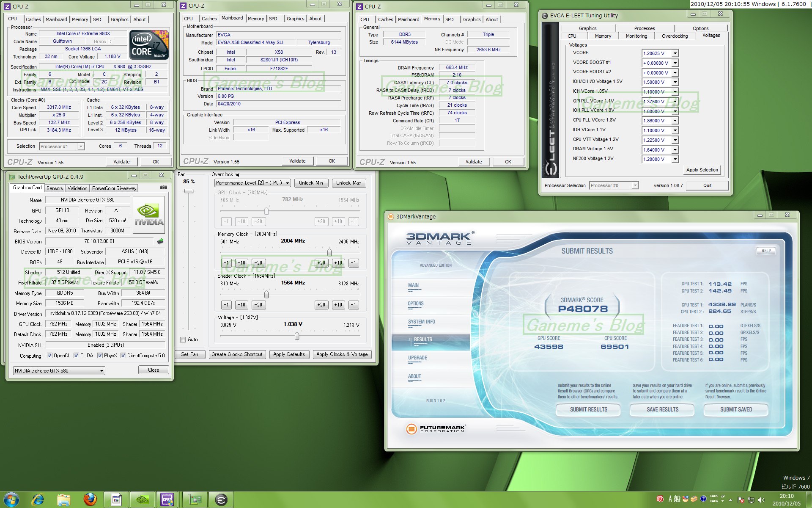This screenshot has height=508, width=812.
Task: Click the NVIDIA taskbar icon
Action: coord(142,500)
